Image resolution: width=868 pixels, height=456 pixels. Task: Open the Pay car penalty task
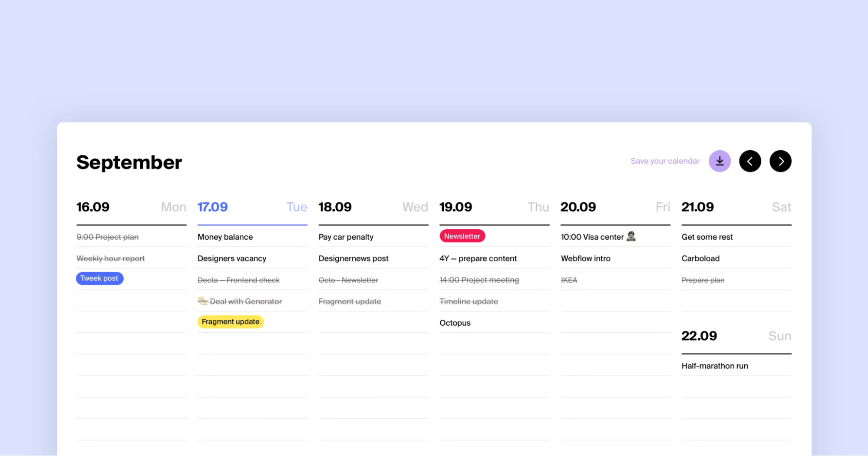346,237
